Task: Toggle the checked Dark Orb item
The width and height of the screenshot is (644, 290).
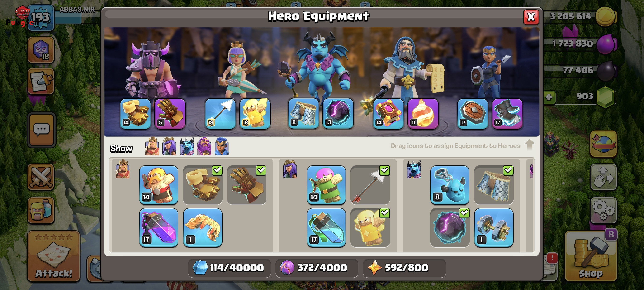Action: pos(450,228)
